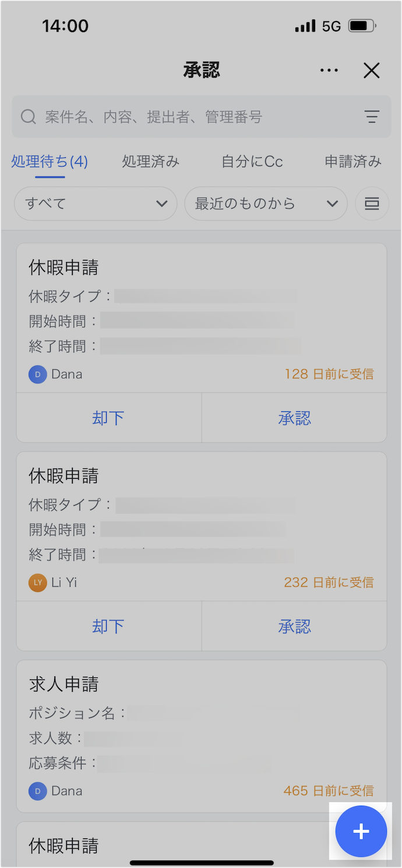Switch the list layout view icon
402x868 pixels.
pyautogui.click(x=372, y=204)
